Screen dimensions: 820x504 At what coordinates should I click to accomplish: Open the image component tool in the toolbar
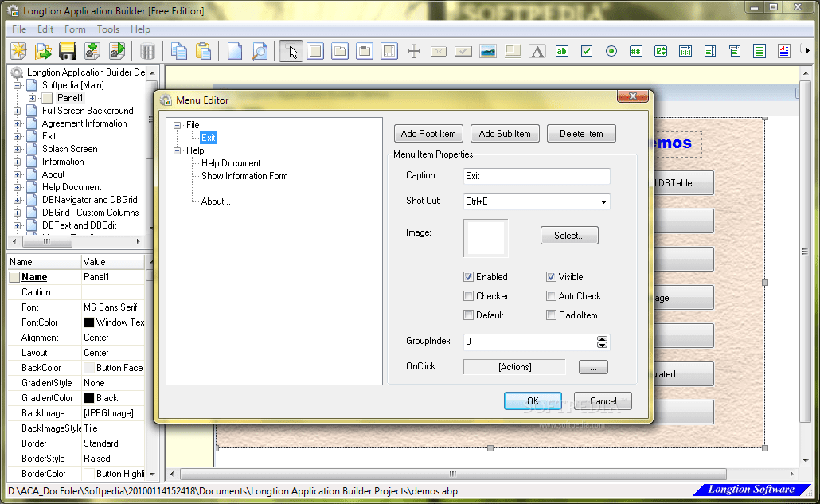pyautogui.click(x=488, y=50)
